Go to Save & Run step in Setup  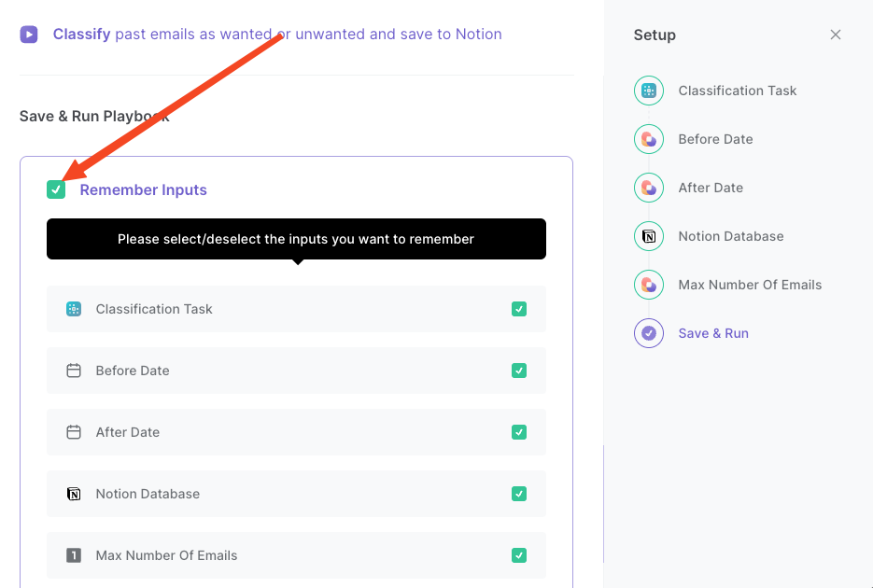[x=713, y=333]
